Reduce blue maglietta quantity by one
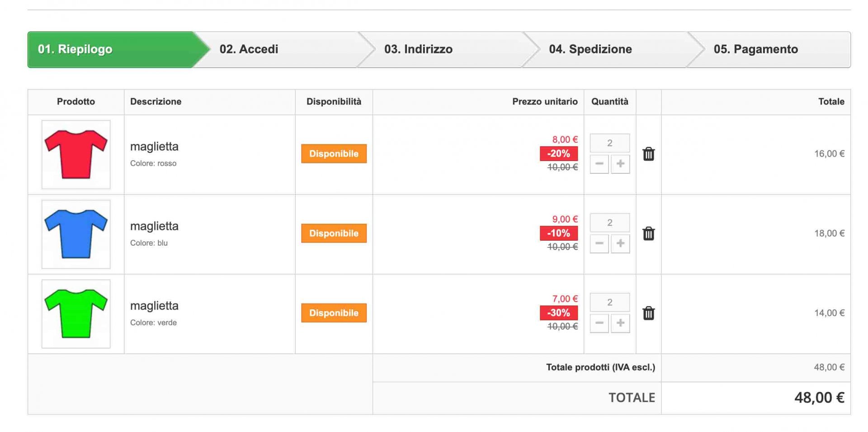 pyautogui.click(x=599, y=243)
